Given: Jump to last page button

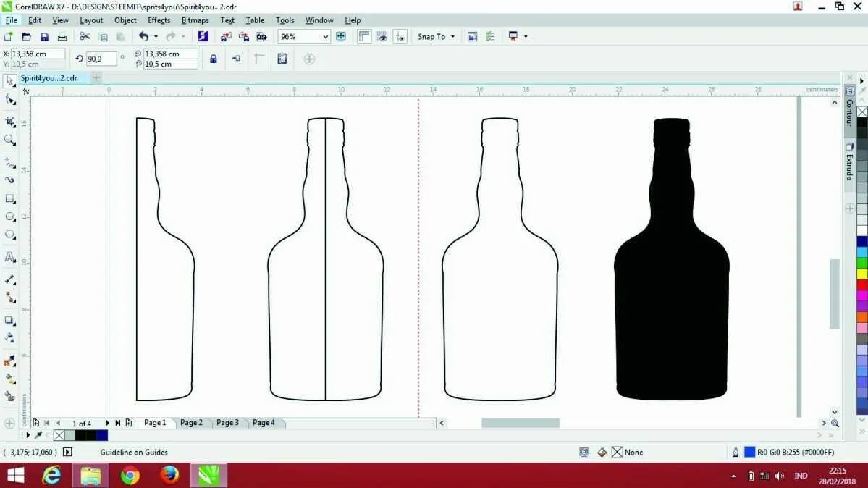Looking at the screenshot, I should pyautogui.click(x=117, y=423).
